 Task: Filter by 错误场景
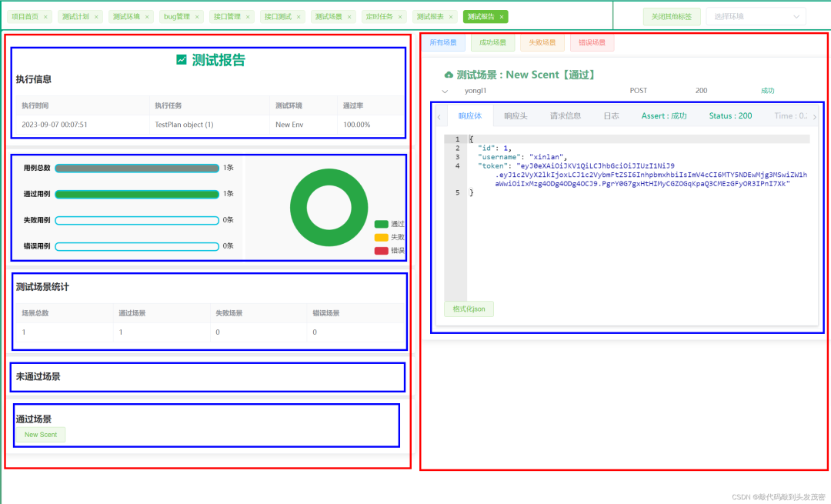point(592,42)
